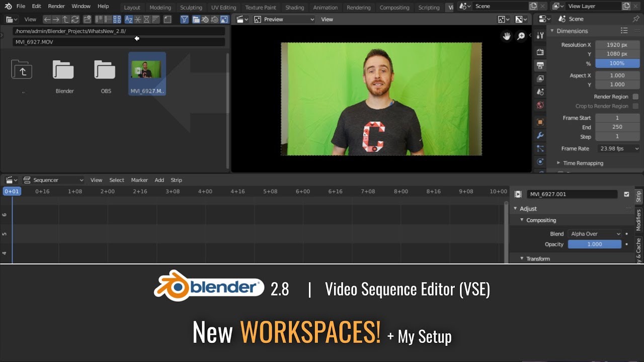Image resolution: width=644 pixels, height=362 pixels.
Task: Refresh the file list
Action: [74, 19]
